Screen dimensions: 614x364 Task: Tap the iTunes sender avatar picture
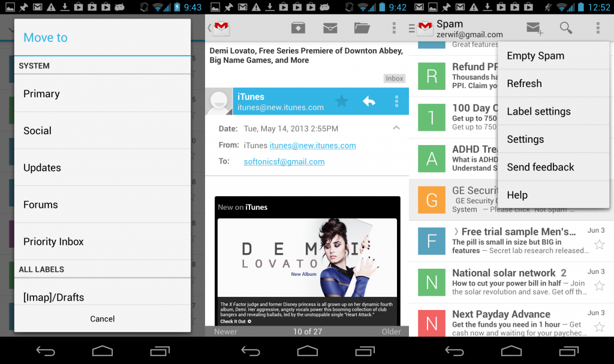click(219, 101)
